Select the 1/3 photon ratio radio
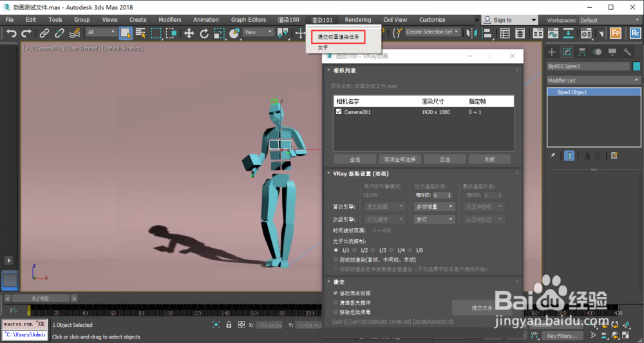This screenshot has height=343, width=644. (374, 250)
